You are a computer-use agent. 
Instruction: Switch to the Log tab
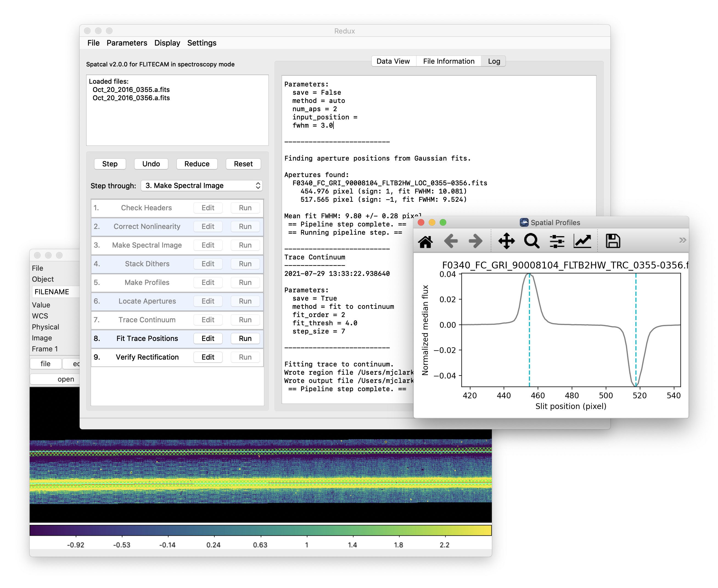[494, 61]
